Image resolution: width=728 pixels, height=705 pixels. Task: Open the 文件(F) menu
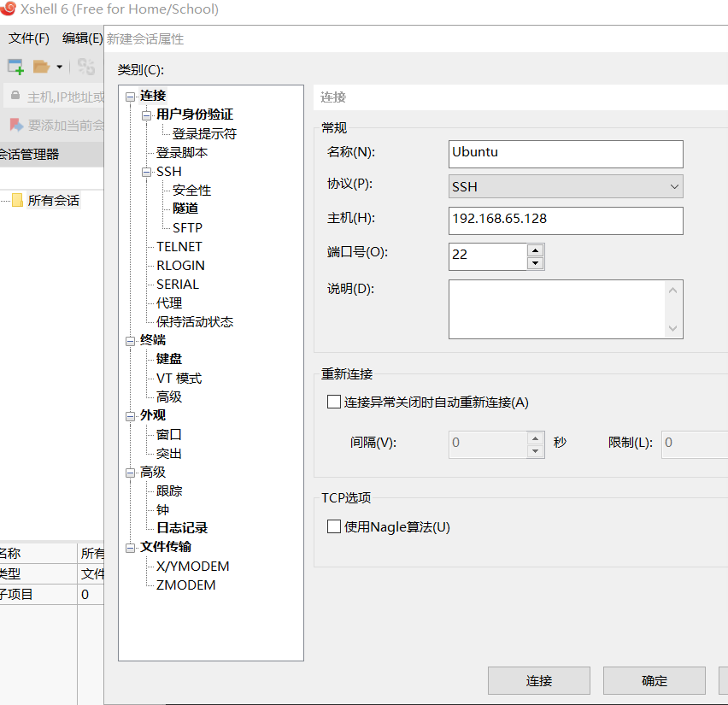click(x=29, y=38)
